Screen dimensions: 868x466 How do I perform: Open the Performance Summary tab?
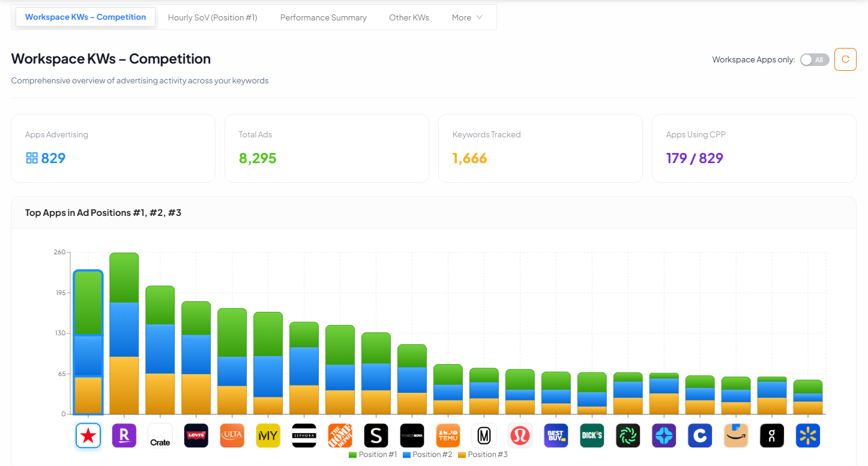point(323,17)
